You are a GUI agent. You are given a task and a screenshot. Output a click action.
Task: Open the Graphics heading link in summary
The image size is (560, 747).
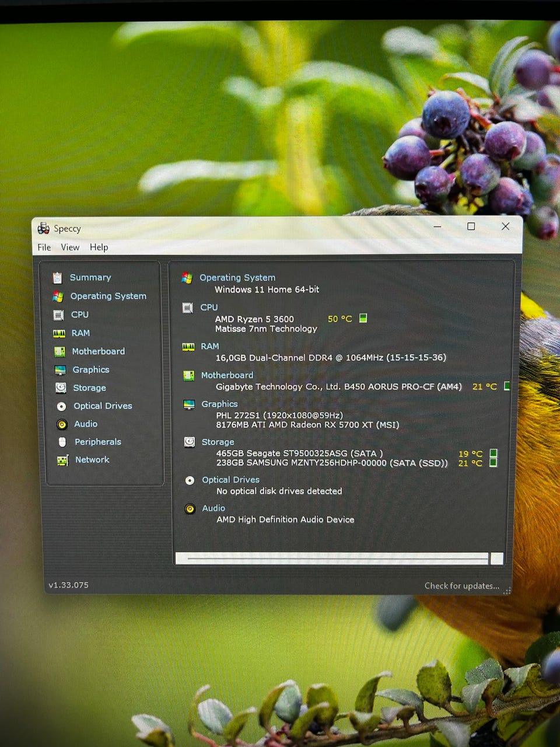pyautogui.click(x=220, y=404)
